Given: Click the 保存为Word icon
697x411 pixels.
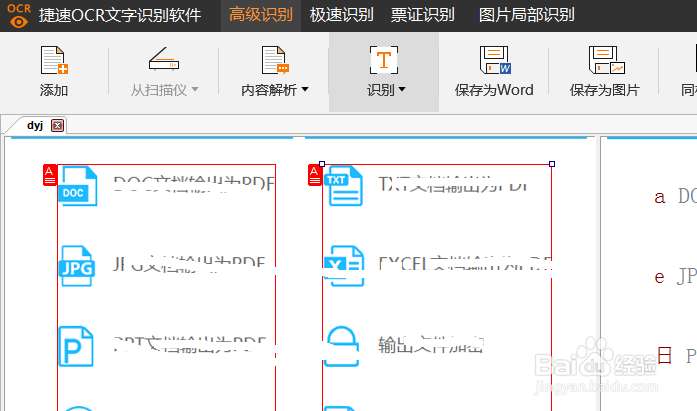Looking at the screenshot, I should 495,60.
